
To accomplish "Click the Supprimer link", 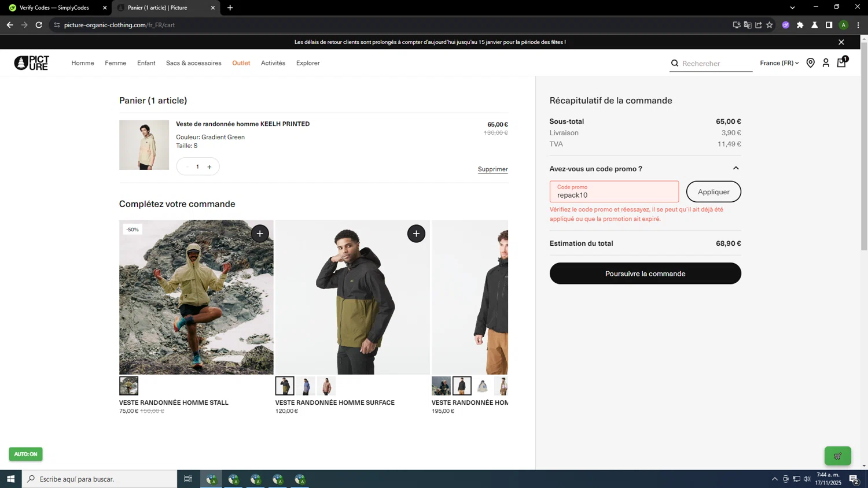I will 492,169.
